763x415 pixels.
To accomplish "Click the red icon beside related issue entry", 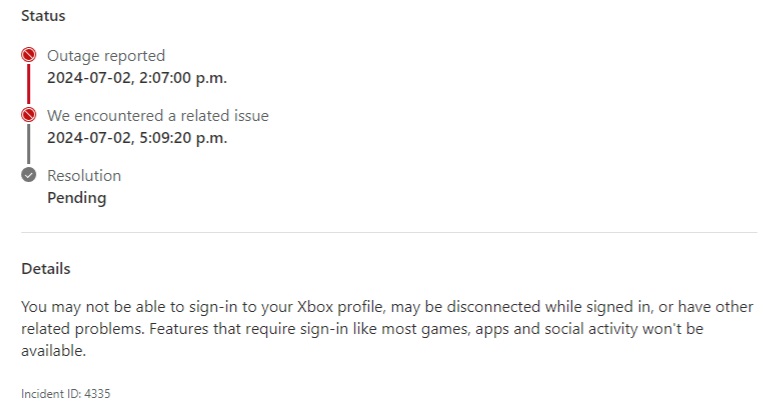I will tap(29, 116).
